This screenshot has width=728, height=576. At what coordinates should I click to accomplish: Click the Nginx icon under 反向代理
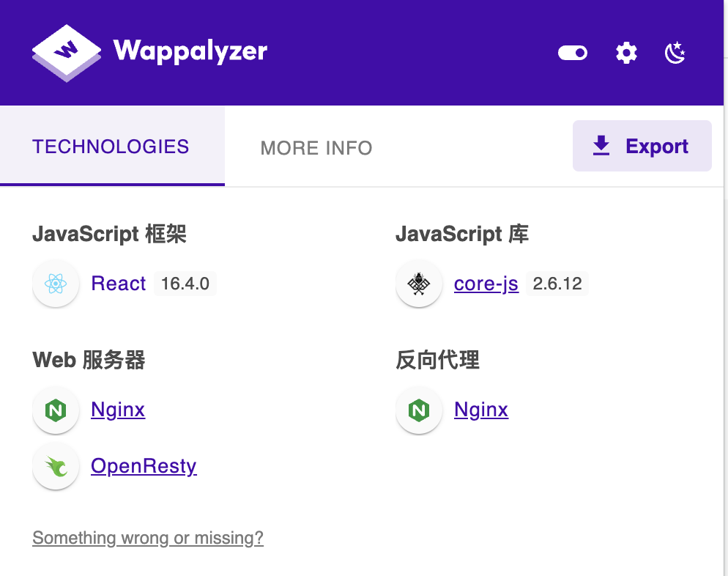419,410
